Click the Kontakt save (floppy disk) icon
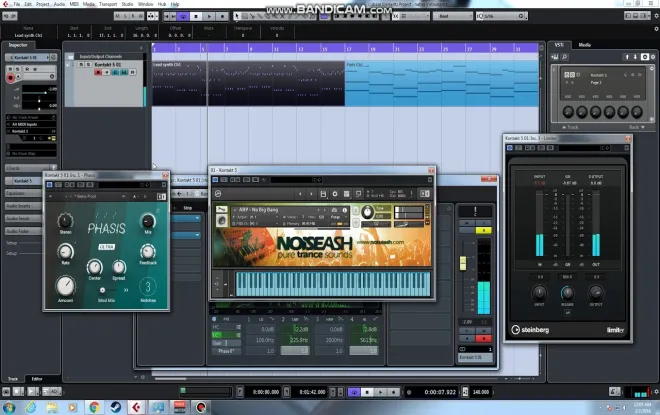The width and height of the screenshot is (660, 415). (x=323, y=194)
